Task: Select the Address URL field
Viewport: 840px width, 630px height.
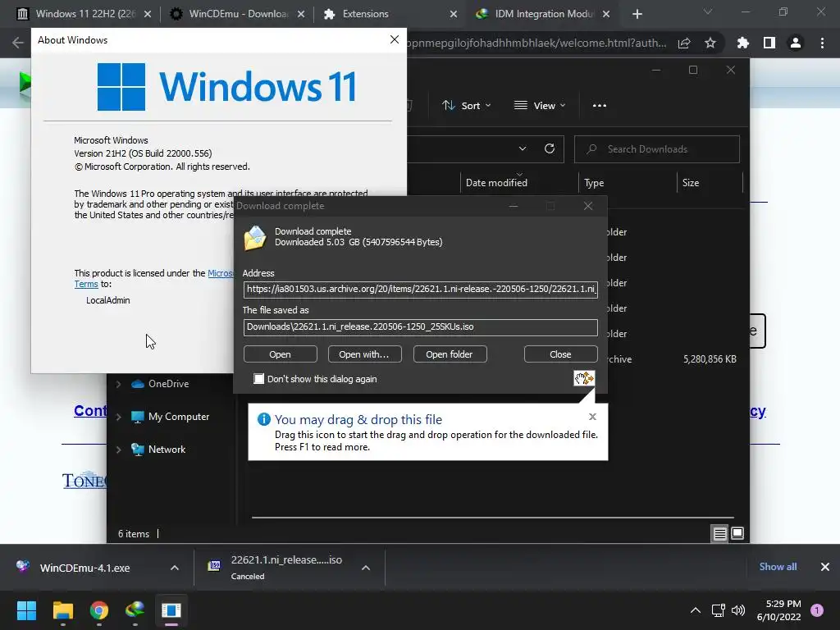Action: click(421, 290)
